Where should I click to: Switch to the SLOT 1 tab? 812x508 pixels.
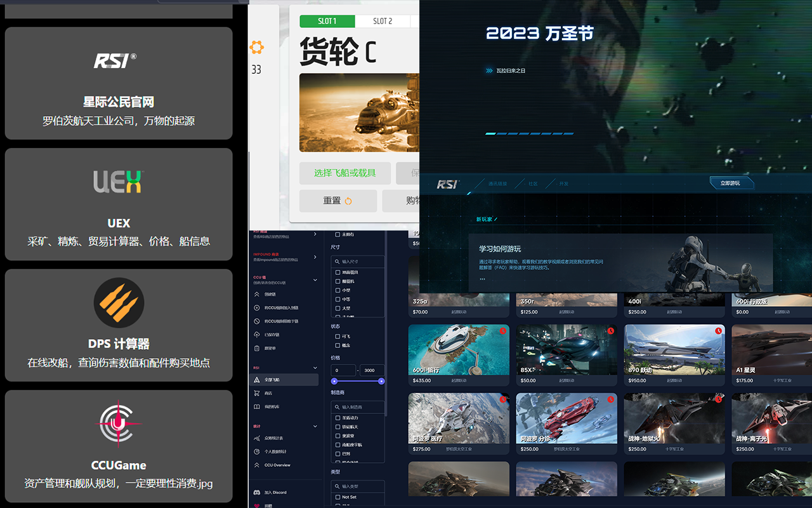327,21
